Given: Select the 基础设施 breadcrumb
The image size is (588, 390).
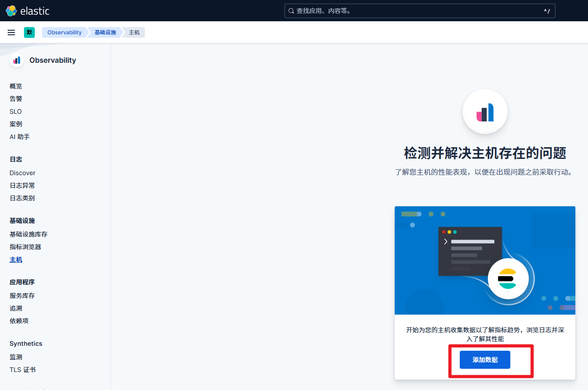Looking at the screenshot, I should click(x=105, y=32).
